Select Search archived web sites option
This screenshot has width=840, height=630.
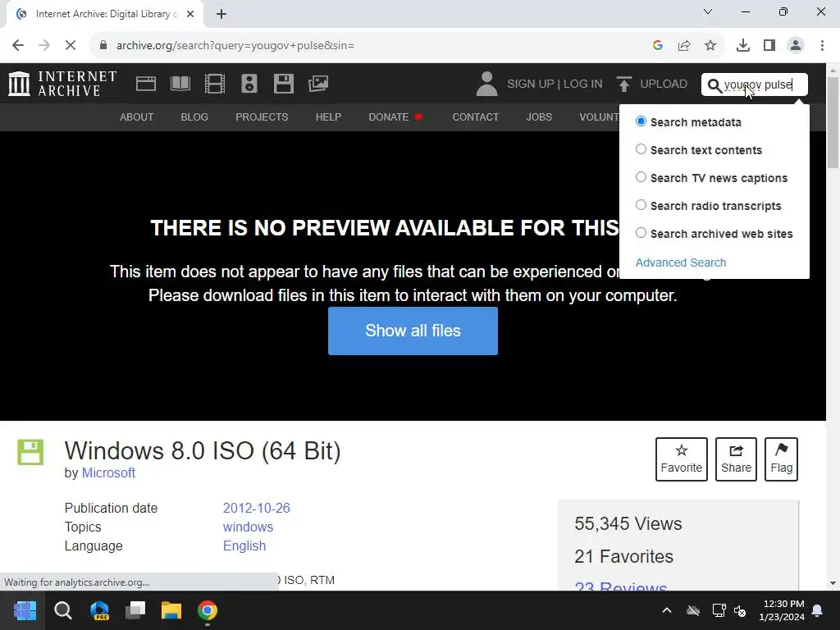coord(641,232)
